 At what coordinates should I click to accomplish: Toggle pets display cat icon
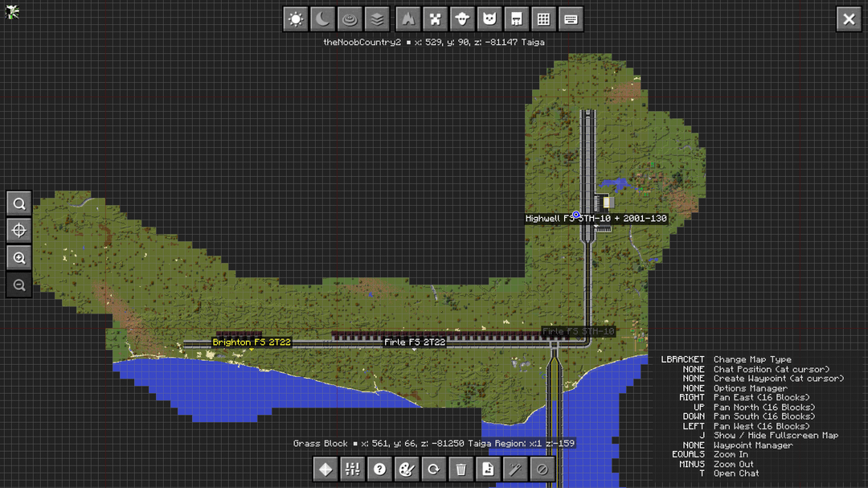pos(489,19)
